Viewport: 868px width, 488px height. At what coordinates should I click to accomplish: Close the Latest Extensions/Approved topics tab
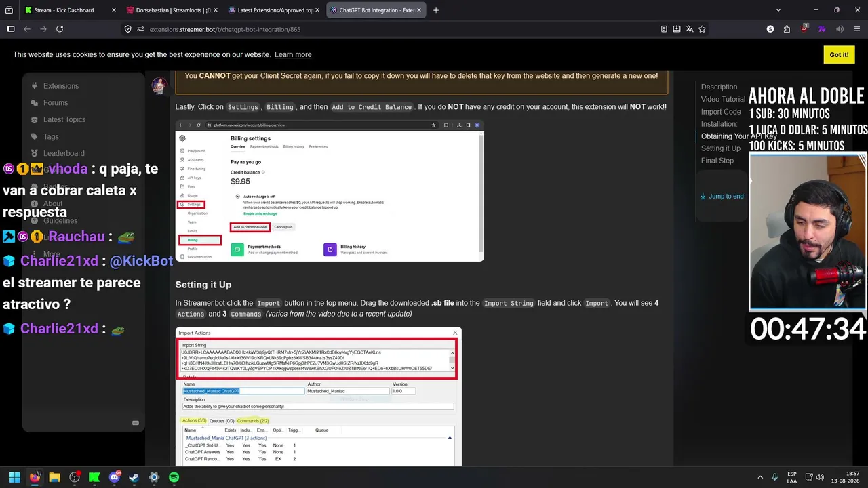click(317, 10)
